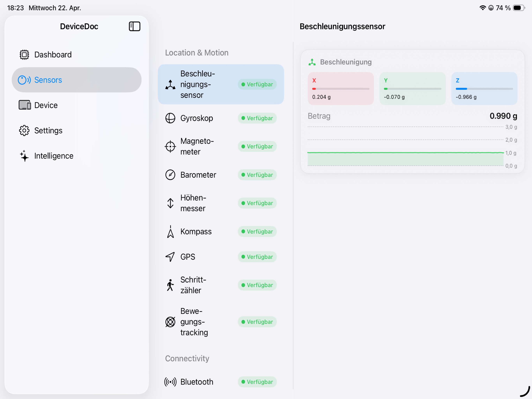Select the Höhenmesser sensor row
The width and height of the screenshot is (532, 399).
221,203
